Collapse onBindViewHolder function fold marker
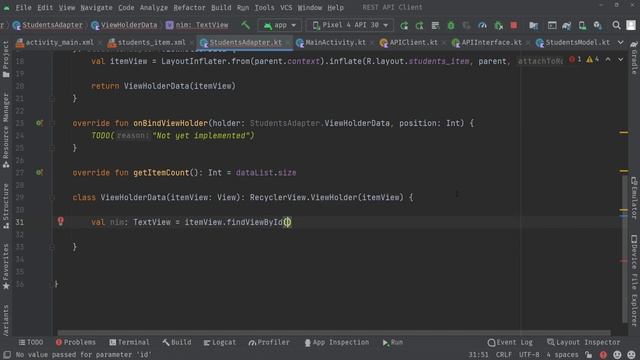The width and height of the screenshot is (640, 360). 52,123
